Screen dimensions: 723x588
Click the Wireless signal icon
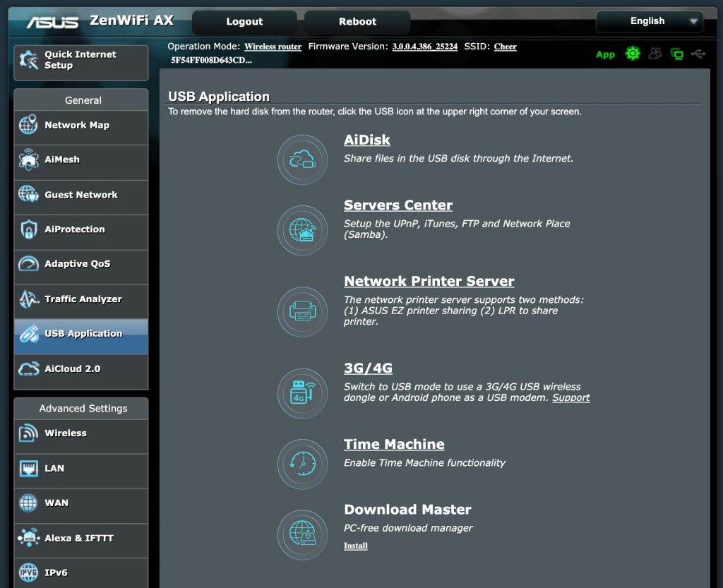point(28,433)
